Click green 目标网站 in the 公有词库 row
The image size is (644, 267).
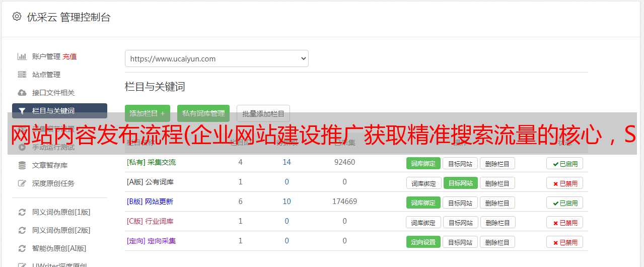point(460,183)
